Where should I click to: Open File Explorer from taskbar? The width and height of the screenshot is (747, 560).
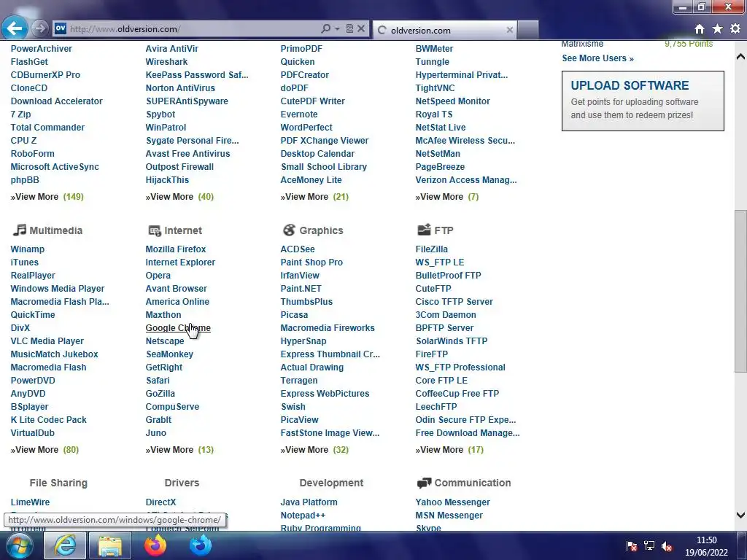coord(111,545)
